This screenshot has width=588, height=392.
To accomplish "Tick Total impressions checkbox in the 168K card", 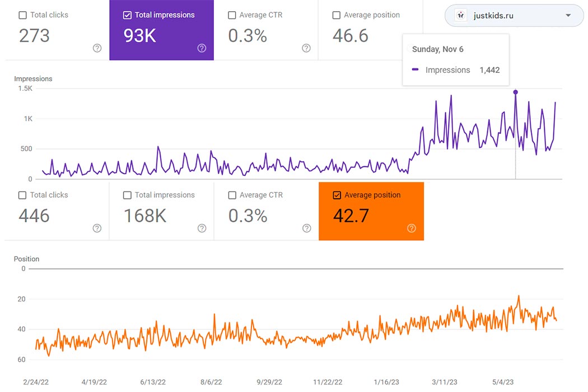I will (x=127, y=195).
